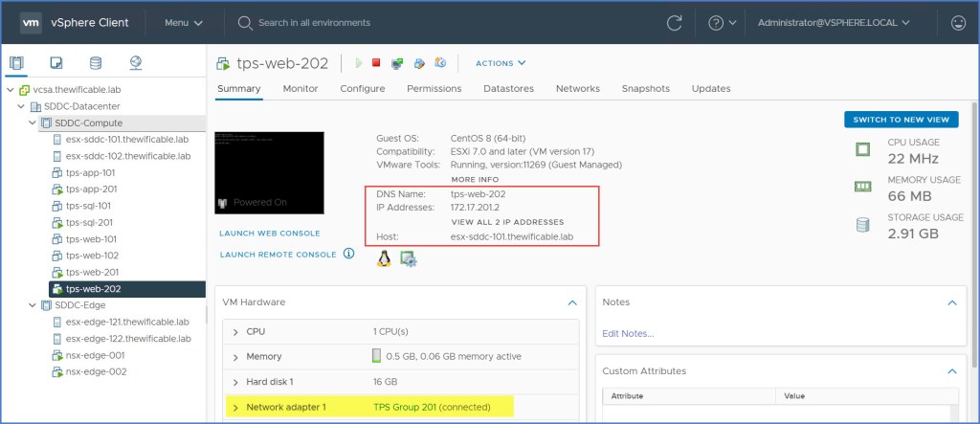
Task: Collapse the SDDC-Edge cluster tree node
Action: click(x=32, y=305)
